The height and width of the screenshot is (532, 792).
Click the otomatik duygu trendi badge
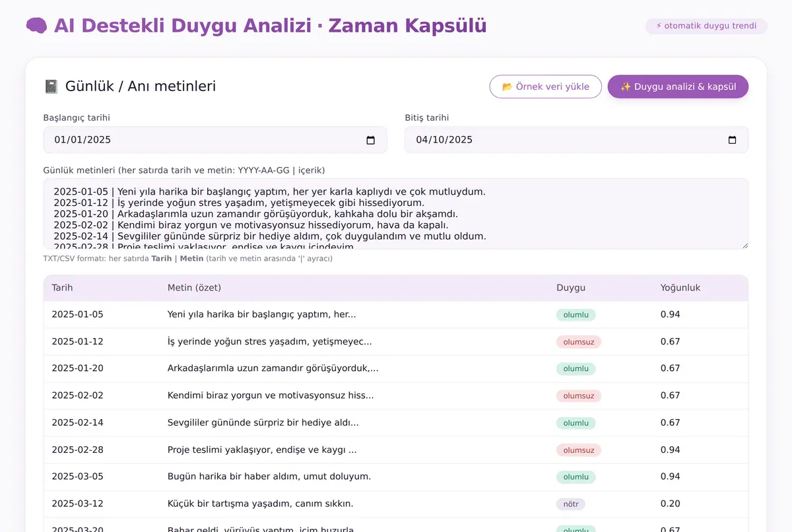click(706, 26)
